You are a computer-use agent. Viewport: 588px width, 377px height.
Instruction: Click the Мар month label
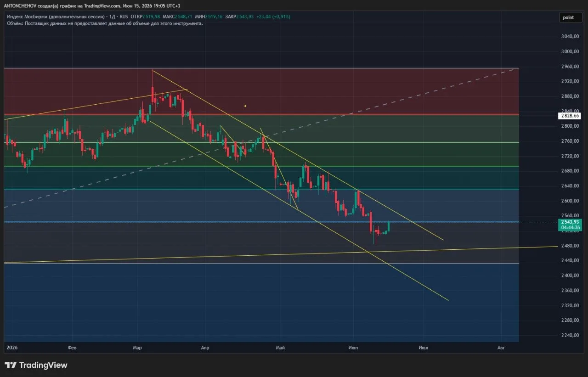[137, 348]
